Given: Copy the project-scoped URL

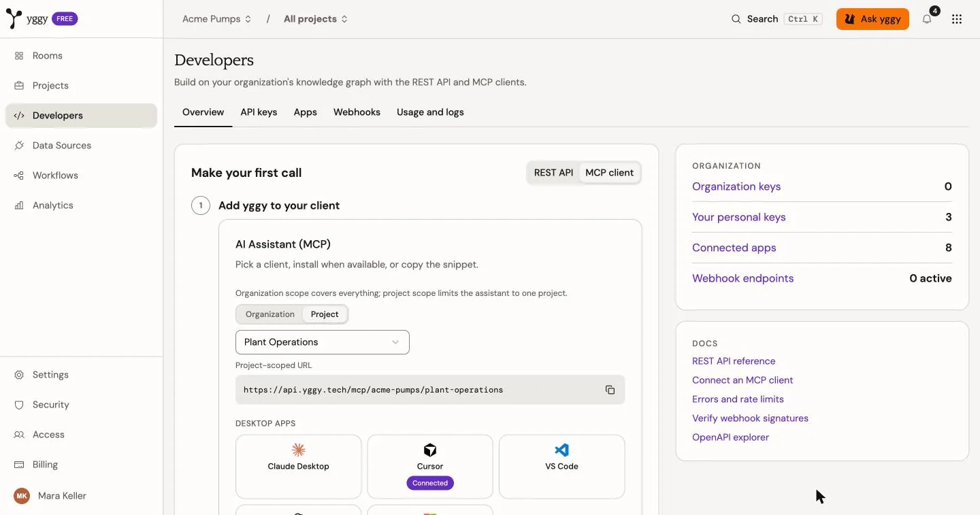Looking at the screenshot, I should coord(610,390).
